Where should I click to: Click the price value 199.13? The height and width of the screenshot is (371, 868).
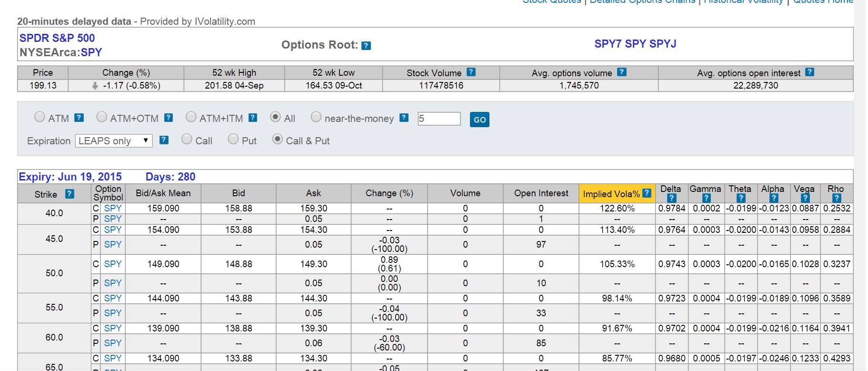click(43, 85)
